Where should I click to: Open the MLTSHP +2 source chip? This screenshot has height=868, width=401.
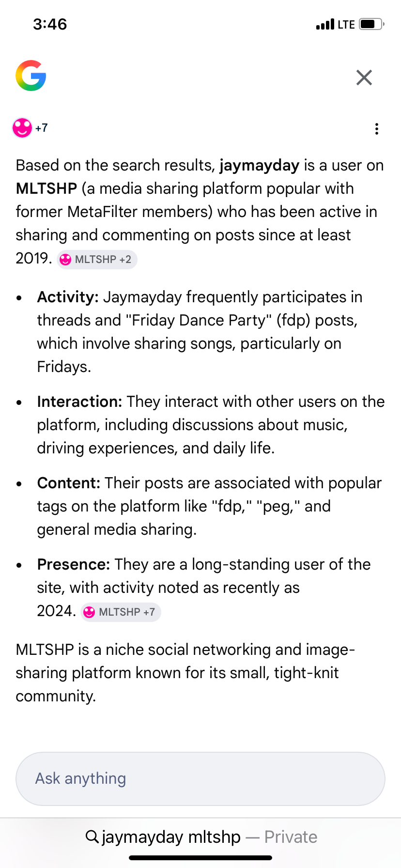pos(97,260)
